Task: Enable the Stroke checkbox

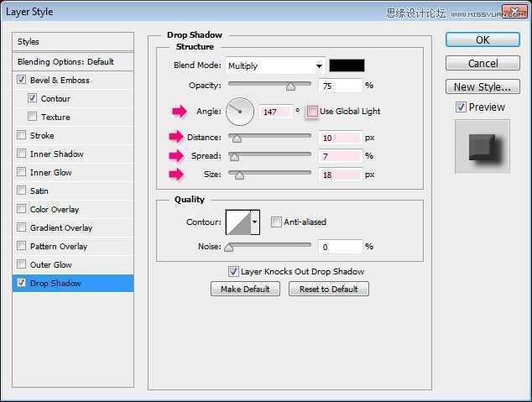Action: coord(21,135)
